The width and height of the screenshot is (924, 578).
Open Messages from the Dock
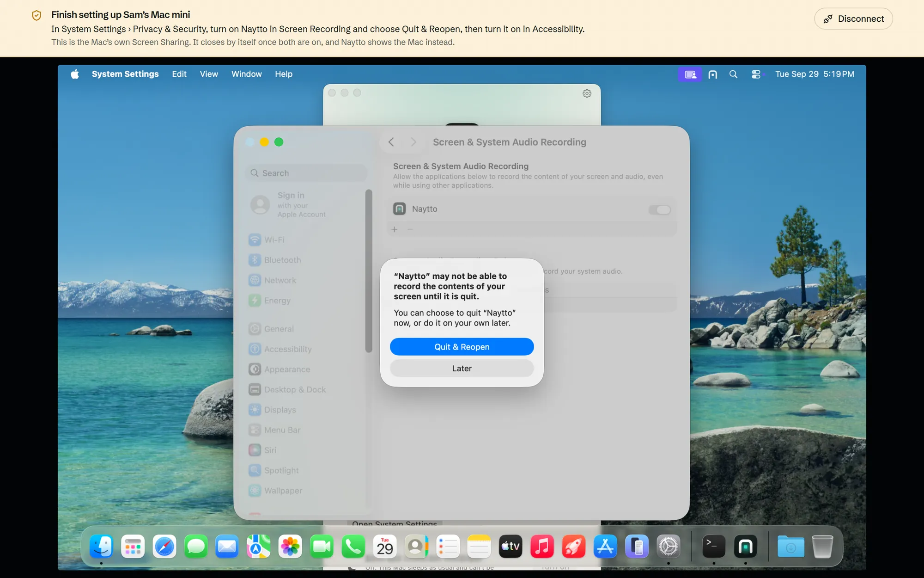[196, 547]
